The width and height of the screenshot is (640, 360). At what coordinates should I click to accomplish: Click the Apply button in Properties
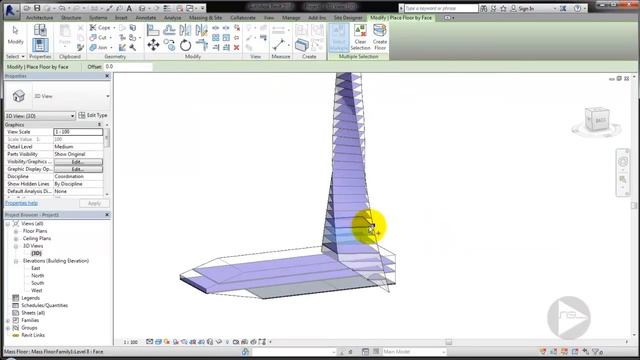(94, 203)
